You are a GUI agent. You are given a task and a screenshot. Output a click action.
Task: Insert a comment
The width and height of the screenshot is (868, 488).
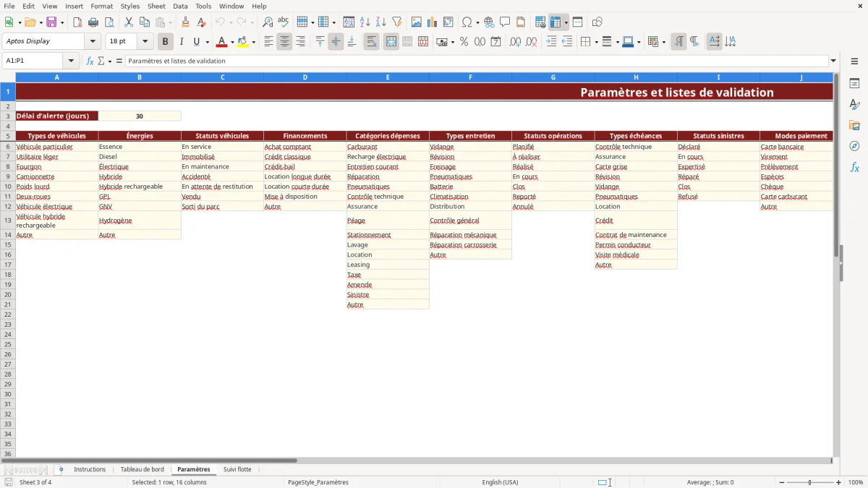click(x=505, y=22)
